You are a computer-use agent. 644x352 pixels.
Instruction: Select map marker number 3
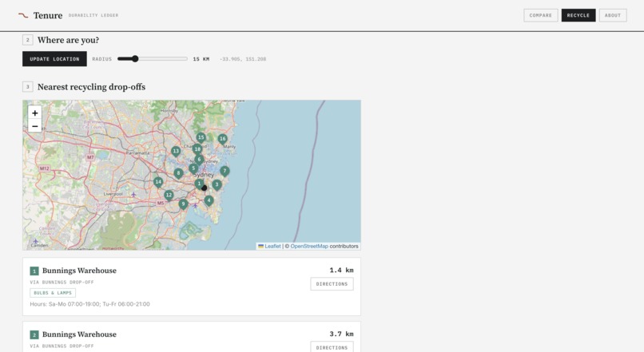[217, 185]
